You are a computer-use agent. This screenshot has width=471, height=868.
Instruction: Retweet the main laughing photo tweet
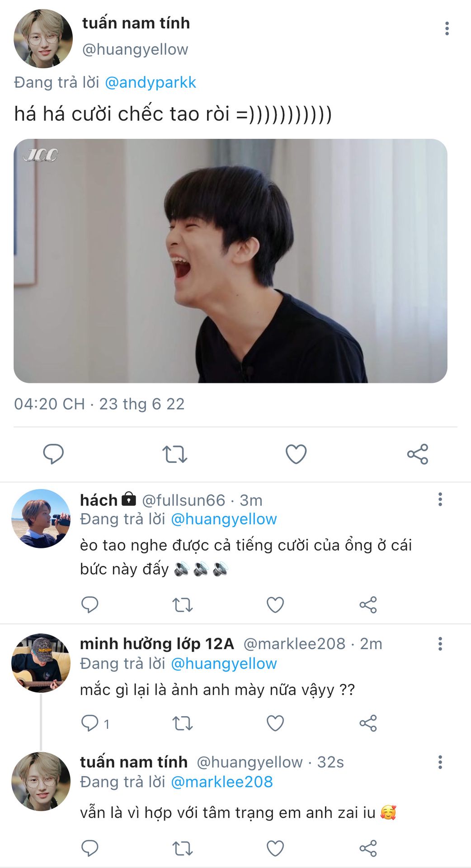point(174,454)
